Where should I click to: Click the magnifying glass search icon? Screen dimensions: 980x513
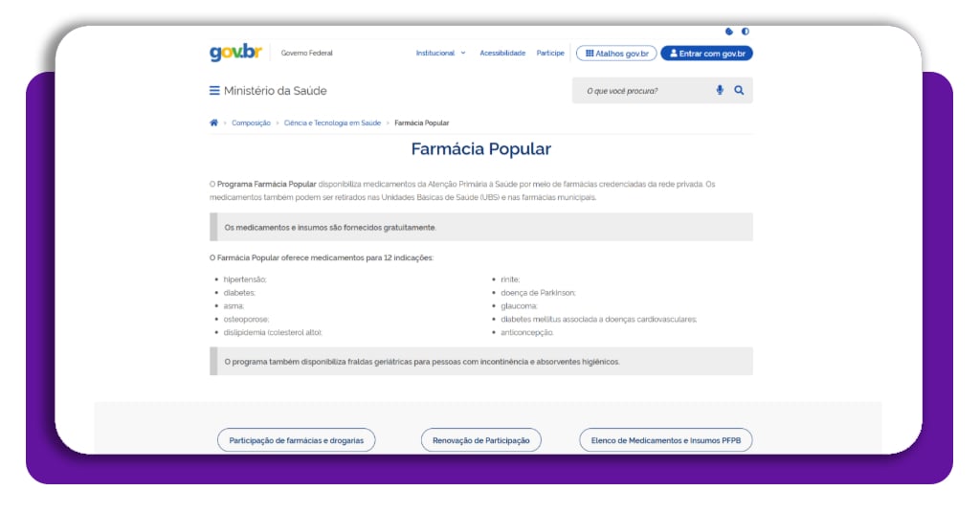(x=739, y=90)
